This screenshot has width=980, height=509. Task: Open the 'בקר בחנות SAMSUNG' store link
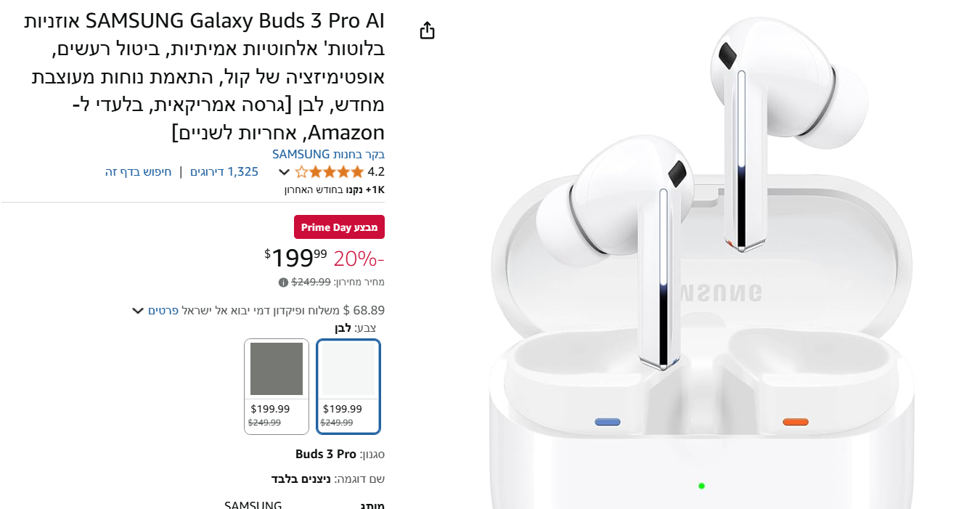(x=328, y=154)
